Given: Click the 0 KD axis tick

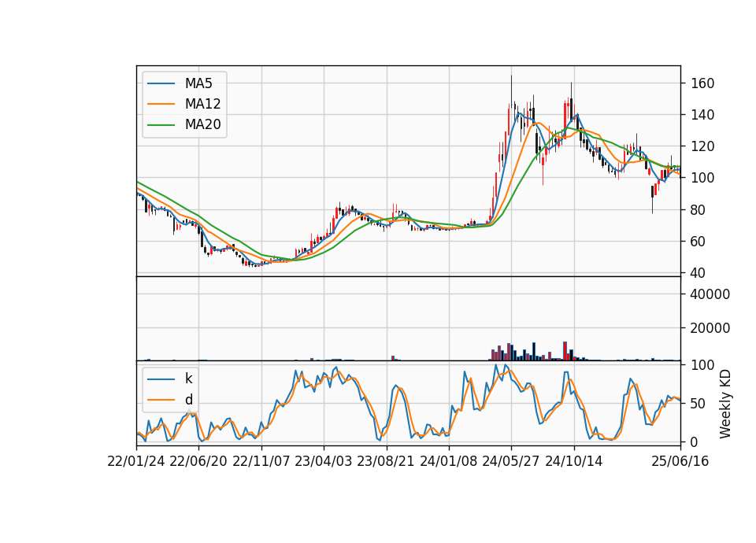Looking at the screenshot, I should pos(695,441).
